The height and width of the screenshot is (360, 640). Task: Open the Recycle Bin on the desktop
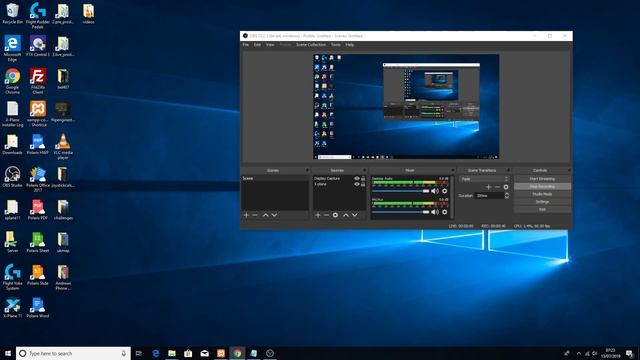pyautogui.click(x=12, y=13)
